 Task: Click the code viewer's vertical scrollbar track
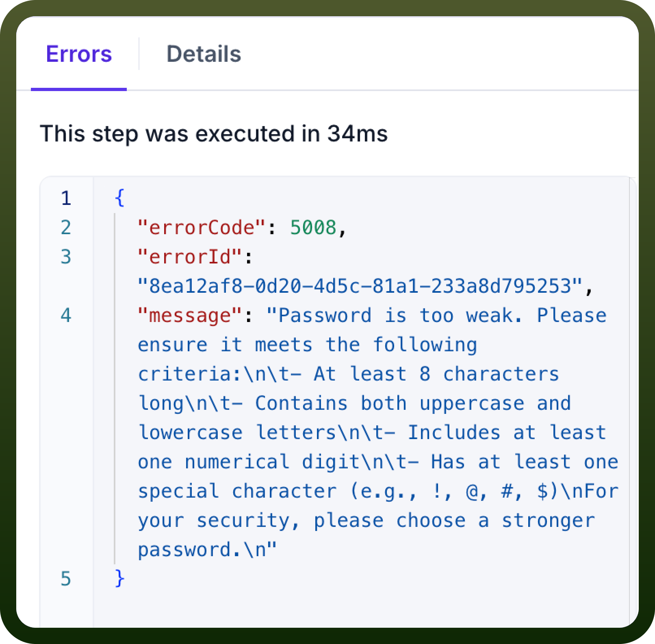[633, 402]
